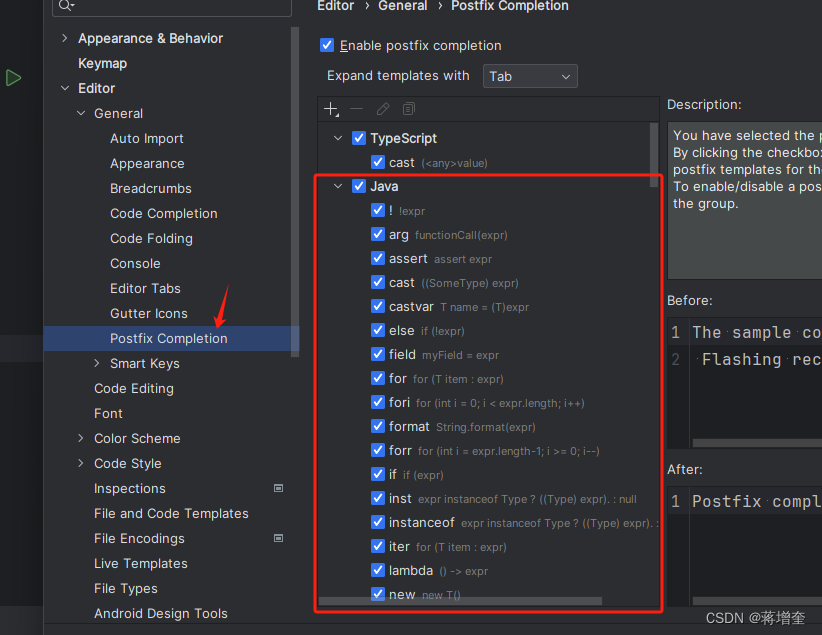This screenshot has height=635, width=822.
Task: Expand the Color Scheme node
Action: click(81, 438)
